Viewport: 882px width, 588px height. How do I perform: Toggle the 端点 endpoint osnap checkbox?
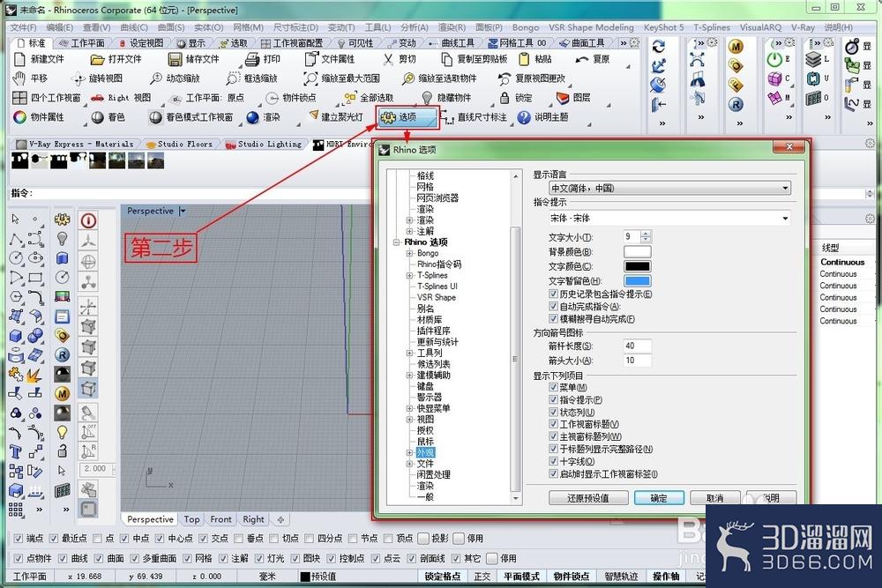pos(18,539)
